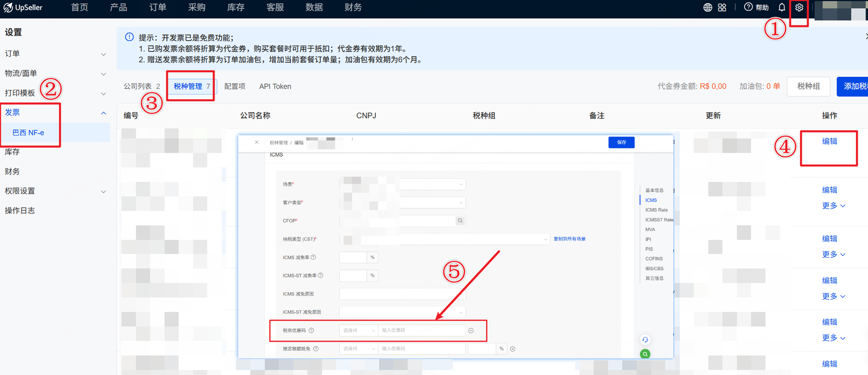Click the blue 保存 button

click(x=621, y=142)
